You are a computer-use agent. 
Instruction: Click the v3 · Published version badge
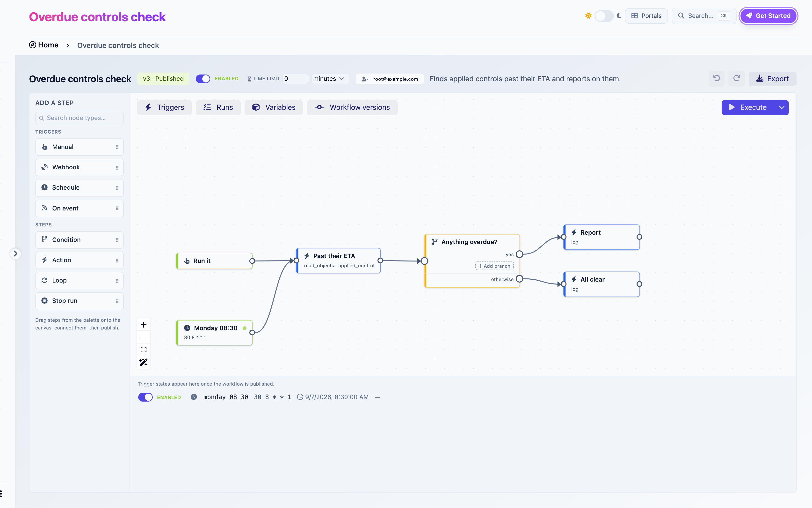[163, 79]
